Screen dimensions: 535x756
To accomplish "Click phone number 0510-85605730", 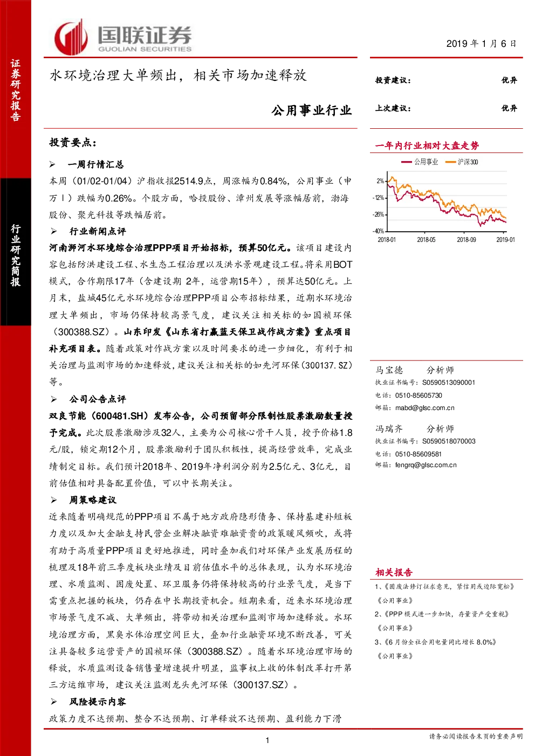I will pyautogui.click(x=419, y=396).
